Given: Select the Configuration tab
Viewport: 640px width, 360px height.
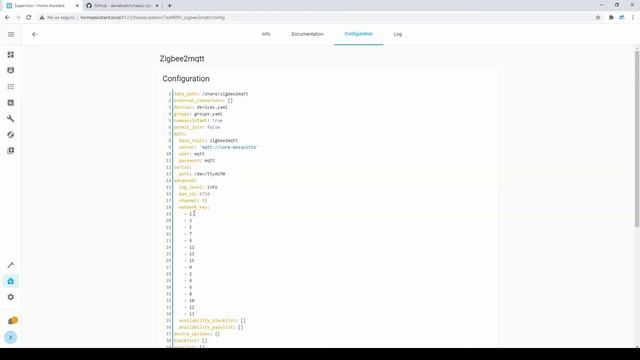Looking at the screenshot, I should click(358, 34).
